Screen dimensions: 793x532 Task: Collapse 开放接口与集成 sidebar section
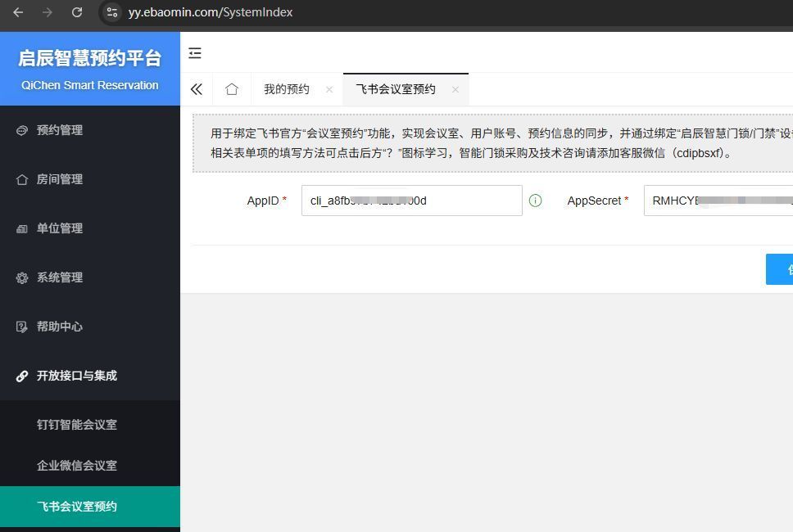tap(90, 376)
